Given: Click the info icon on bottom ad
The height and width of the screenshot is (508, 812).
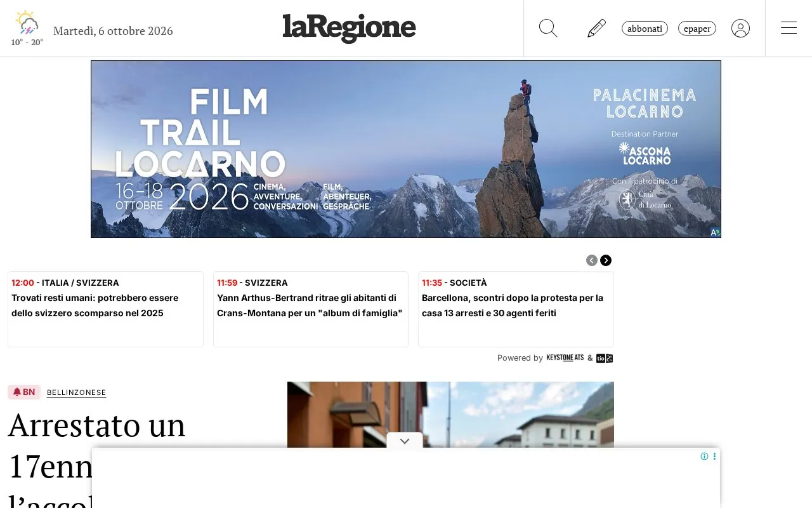Looking at the screenshot, I should (x=704, y=456).
